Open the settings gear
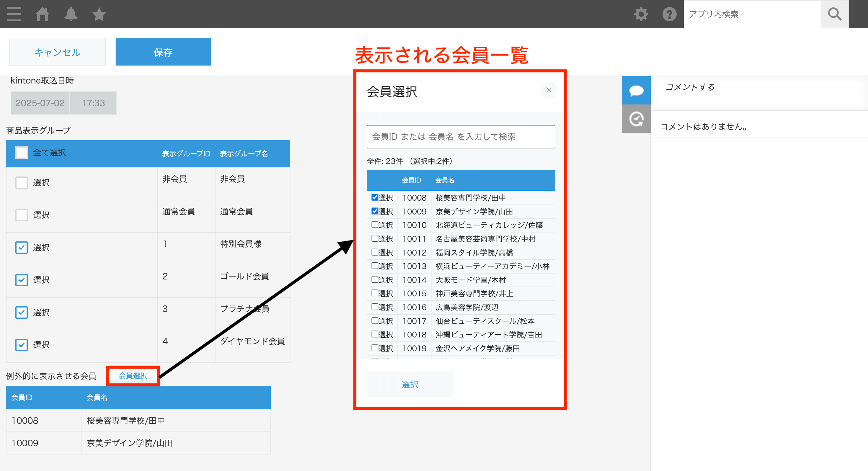This screenshot has width=868, height=471. click(641, 14)
